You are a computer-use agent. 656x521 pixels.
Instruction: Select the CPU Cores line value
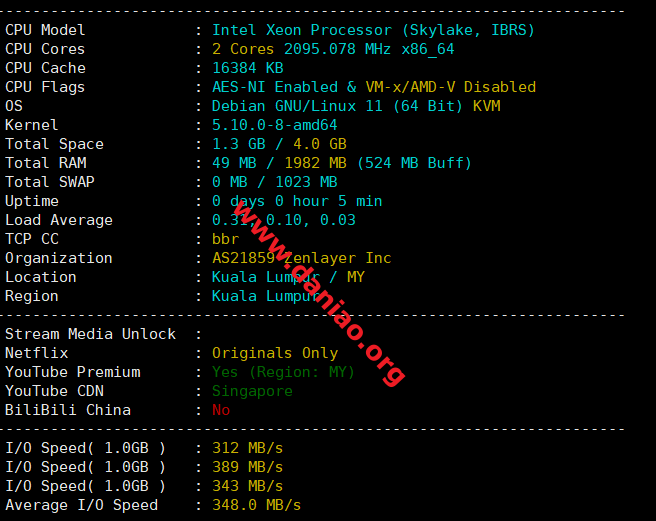click(x=333, y=49)
